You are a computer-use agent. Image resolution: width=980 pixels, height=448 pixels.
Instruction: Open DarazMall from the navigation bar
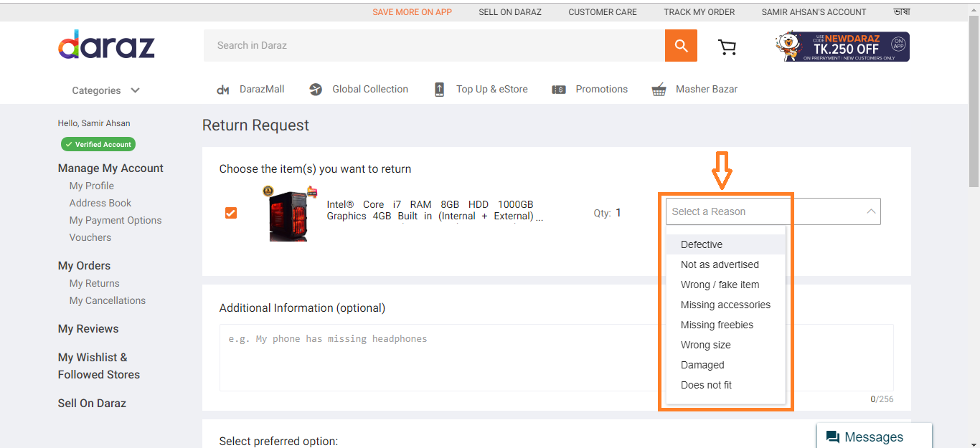[x=251, y=90]
